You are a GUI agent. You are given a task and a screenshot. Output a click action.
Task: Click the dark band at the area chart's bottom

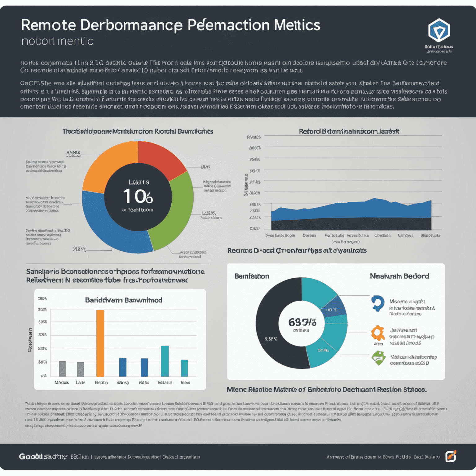point(351,224)
